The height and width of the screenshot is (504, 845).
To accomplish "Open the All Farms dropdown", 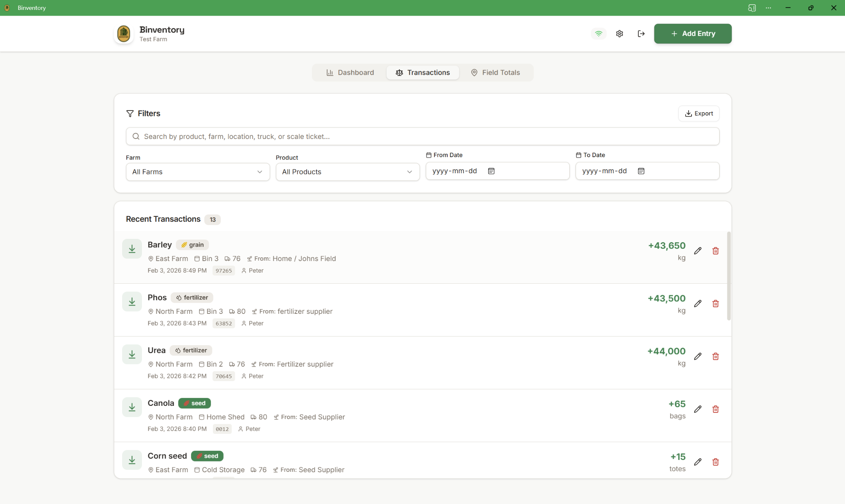I will coord(198,172).
